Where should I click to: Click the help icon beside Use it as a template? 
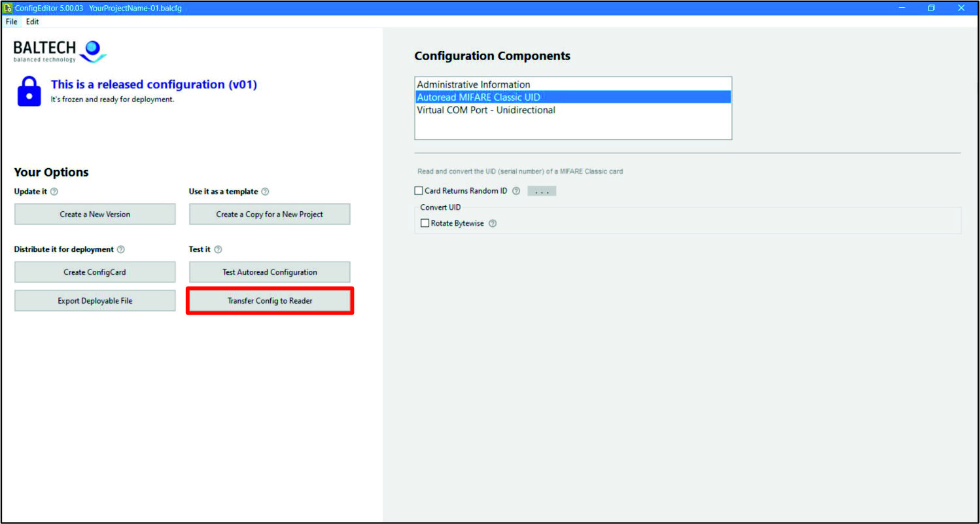[265, 192]
